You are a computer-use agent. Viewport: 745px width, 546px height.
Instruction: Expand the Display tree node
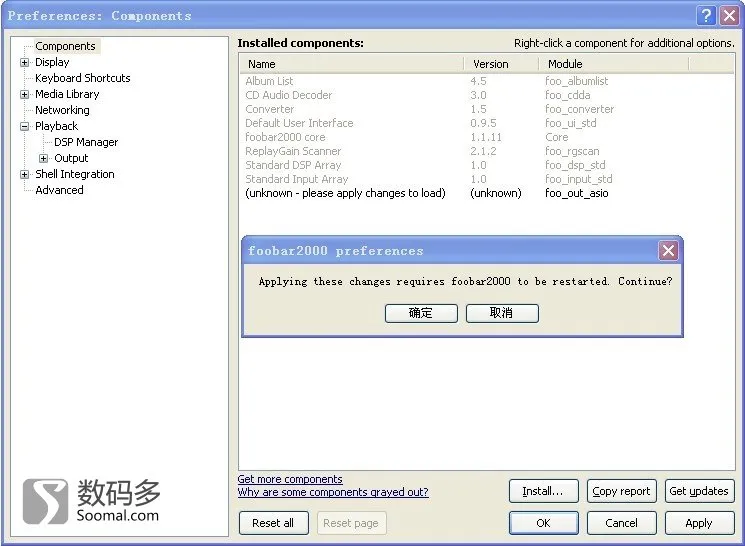[x=24, y=62]
